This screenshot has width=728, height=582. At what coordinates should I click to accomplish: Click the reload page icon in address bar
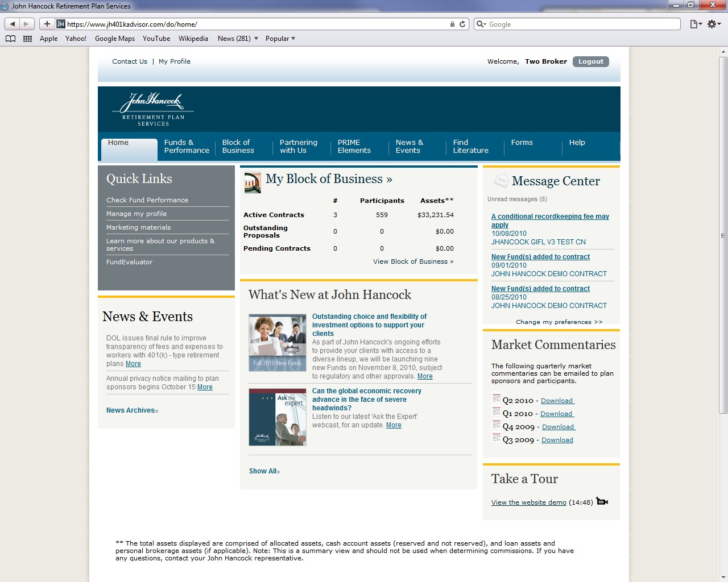[462, 24]
